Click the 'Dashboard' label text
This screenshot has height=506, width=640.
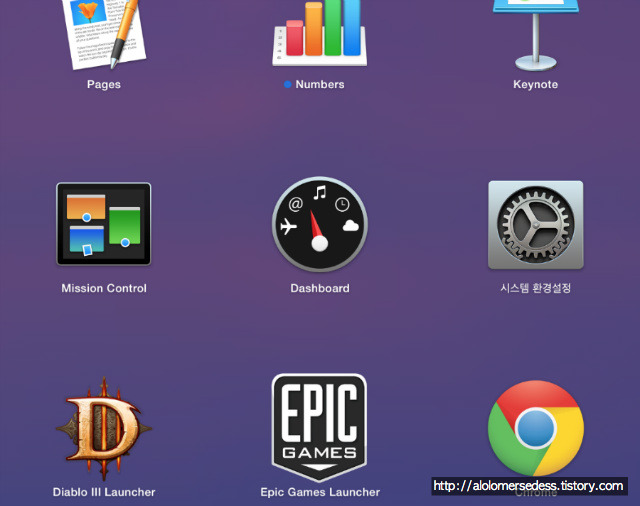(x=320, y=288)
